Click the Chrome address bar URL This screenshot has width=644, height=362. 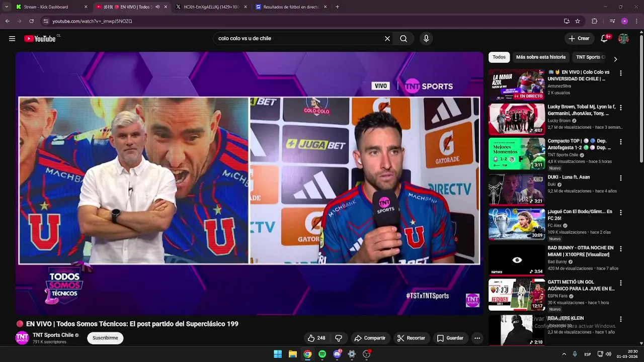tap(92, 21)
